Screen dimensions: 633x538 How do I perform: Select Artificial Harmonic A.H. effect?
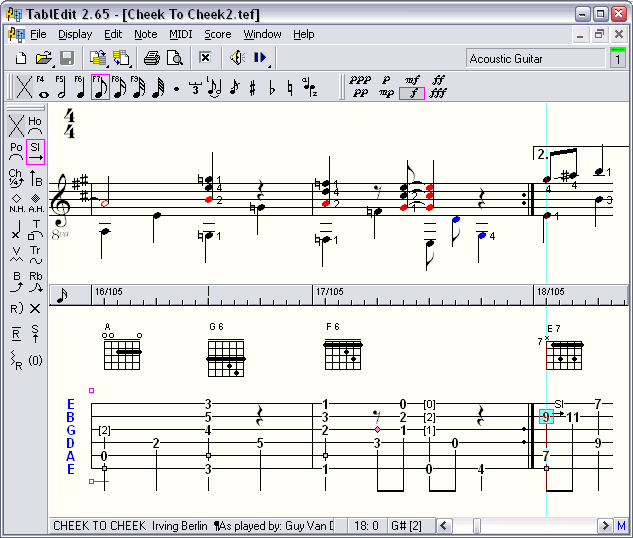(36, 203)
